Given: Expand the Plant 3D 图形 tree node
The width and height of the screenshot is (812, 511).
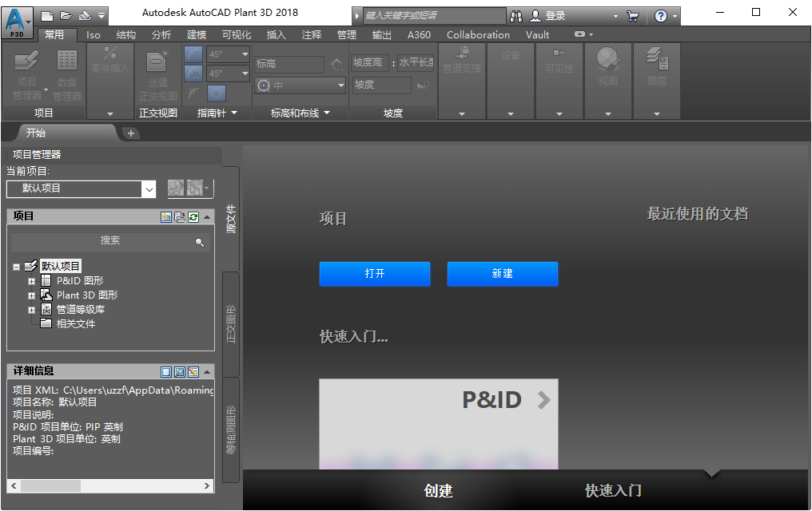Looking at the screenshot, I should [x=32, y=296].
